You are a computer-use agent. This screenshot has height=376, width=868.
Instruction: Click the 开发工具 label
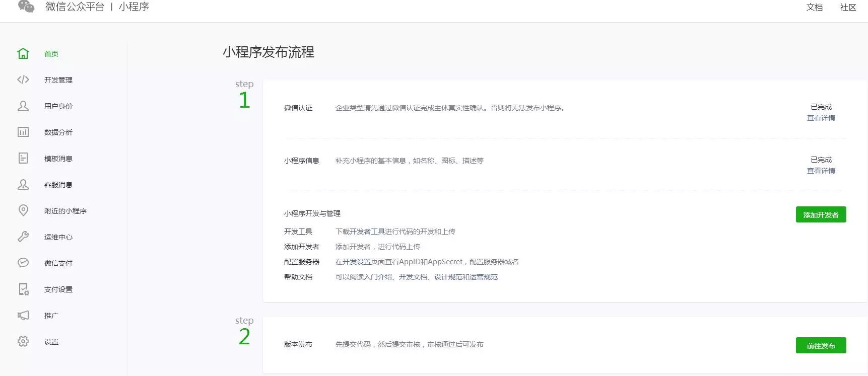pos(298,232)
